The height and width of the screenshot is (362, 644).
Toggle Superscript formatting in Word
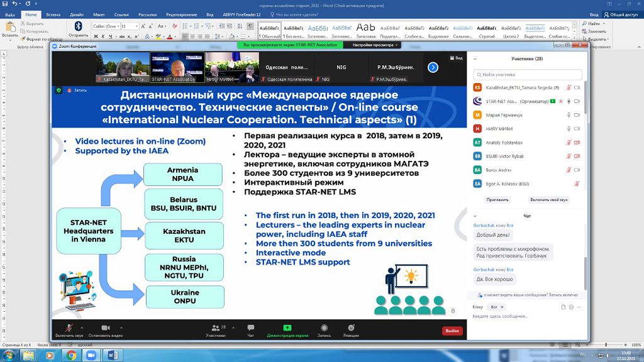pyautogui.click(x=136, y=36)
